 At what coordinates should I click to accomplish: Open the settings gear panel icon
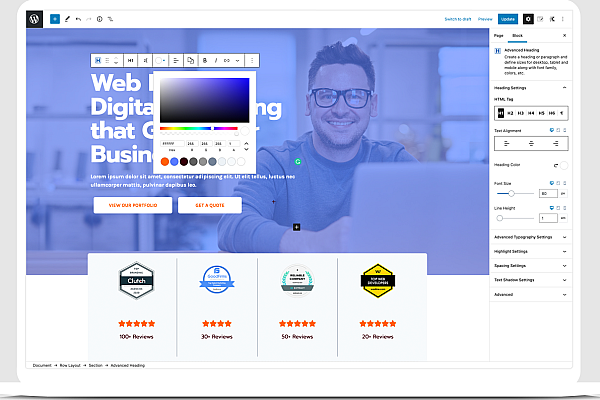[x=528, y=19]
